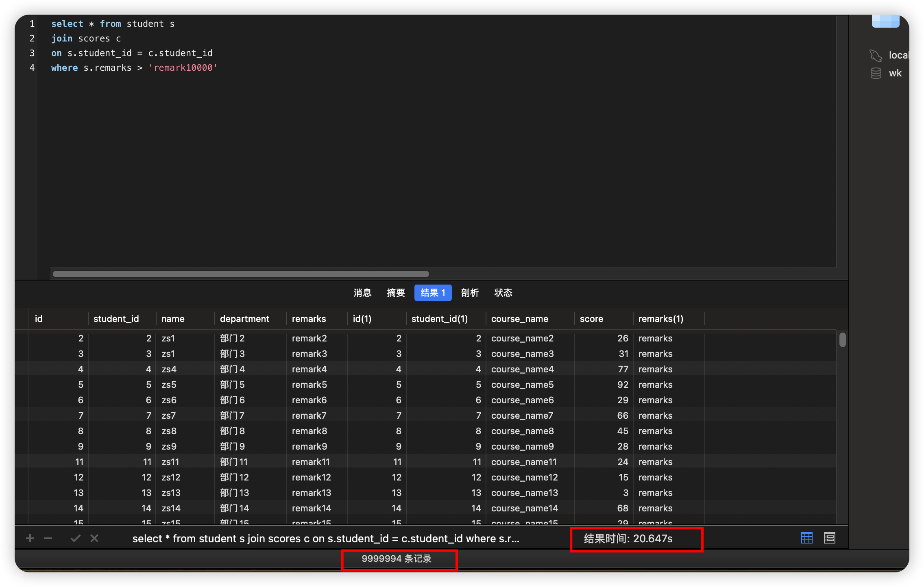Click the horizontal scrollbar of the editor
Image resolution: width=924 pixels, height=587 pixels.
click(241, 274)
